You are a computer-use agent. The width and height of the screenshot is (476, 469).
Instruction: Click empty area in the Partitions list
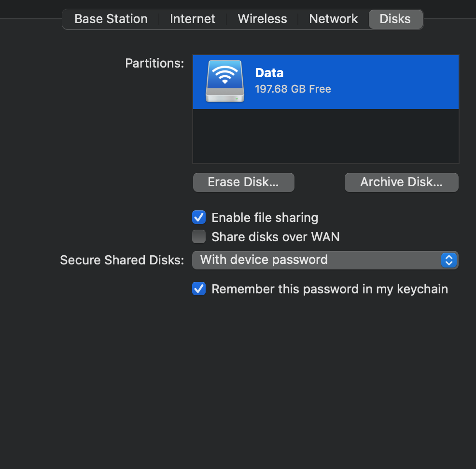pyautogui.click(x=326, y=136)
